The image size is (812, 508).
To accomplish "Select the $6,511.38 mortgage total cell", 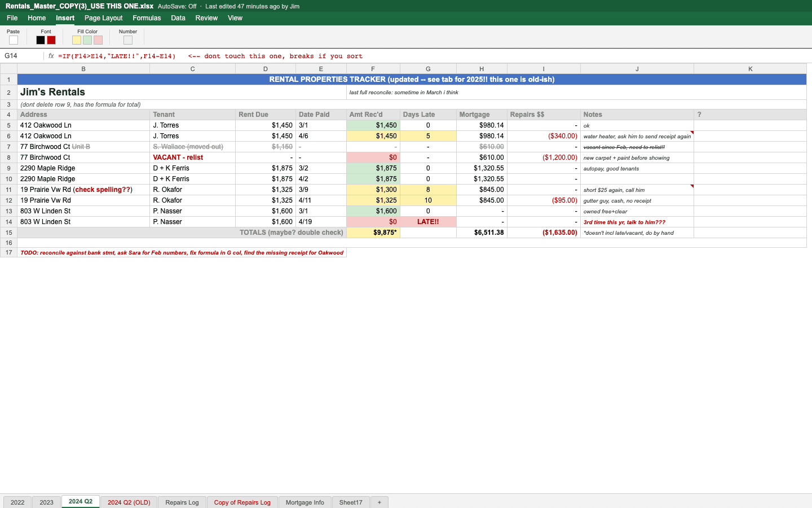I will (x=482, y=233).
